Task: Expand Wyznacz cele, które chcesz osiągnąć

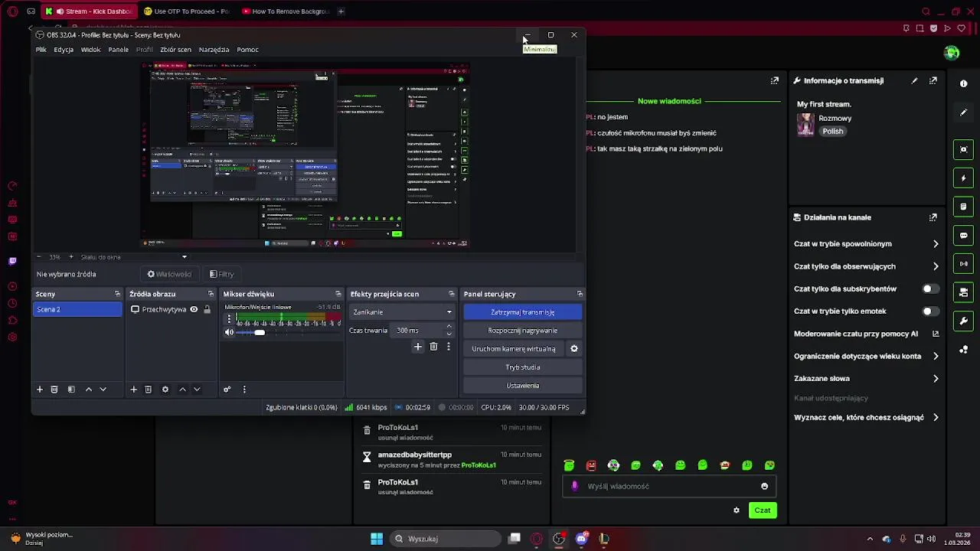Action: [936, 418]
